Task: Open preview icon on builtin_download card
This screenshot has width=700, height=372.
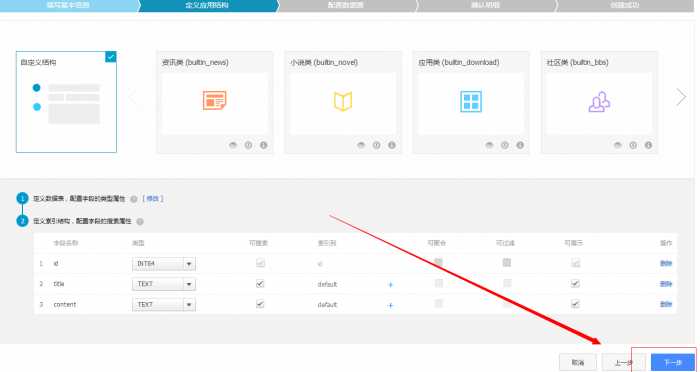Action: pos(489,145)
